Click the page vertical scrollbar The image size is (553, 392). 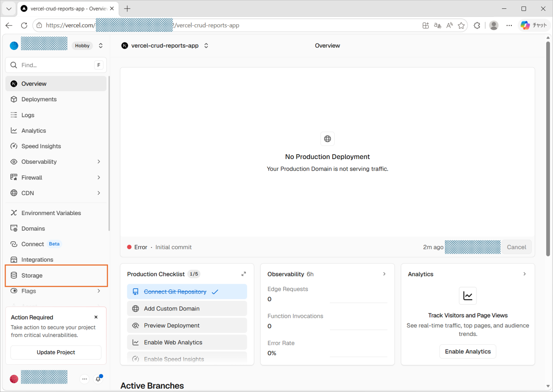click(x=548, y=148)
